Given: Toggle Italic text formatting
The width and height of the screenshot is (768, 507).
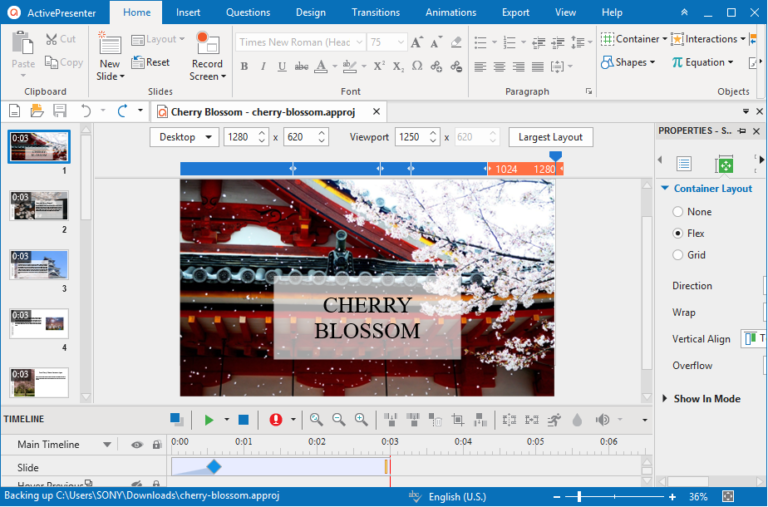Looking at the screenshot, I should pyautogui.click(x=263, y=66).
